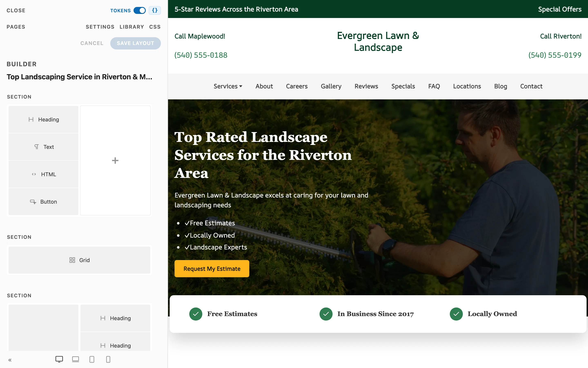Open the FAQ nav link

point(434,86)
